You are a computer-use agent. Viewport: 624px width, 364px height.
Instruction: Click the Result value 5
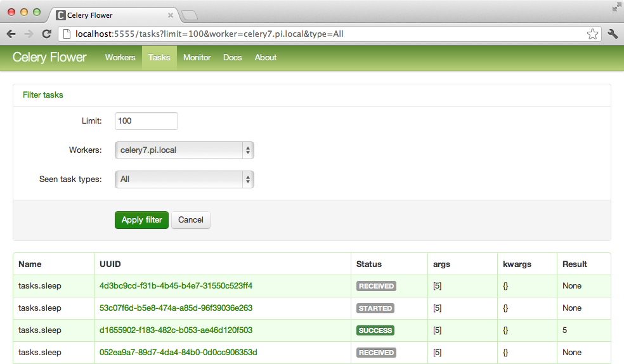pyautogui.click(x=564, y=330)
